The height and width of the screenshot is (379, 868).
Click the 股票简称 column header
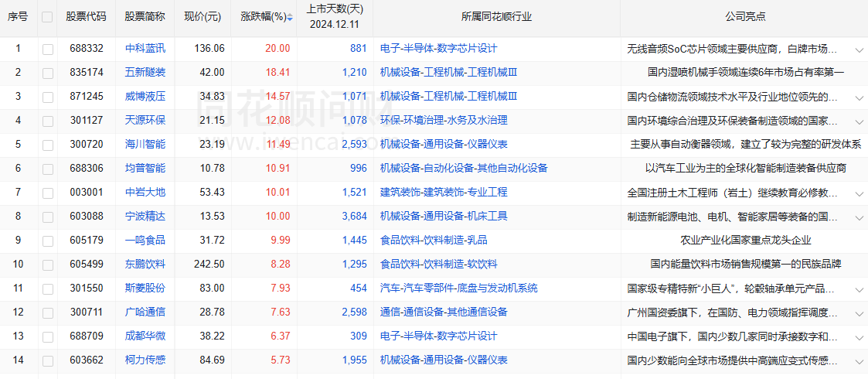tap(145, 17)
